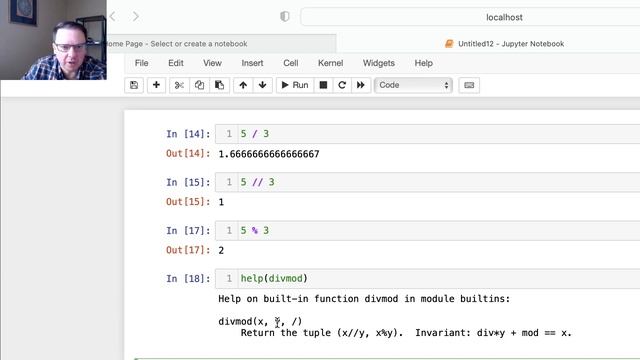The height and width of the screenshot is (360, 640).
Task: Click the 'Help on built-in function divmod' line
Action: [364, 299]
